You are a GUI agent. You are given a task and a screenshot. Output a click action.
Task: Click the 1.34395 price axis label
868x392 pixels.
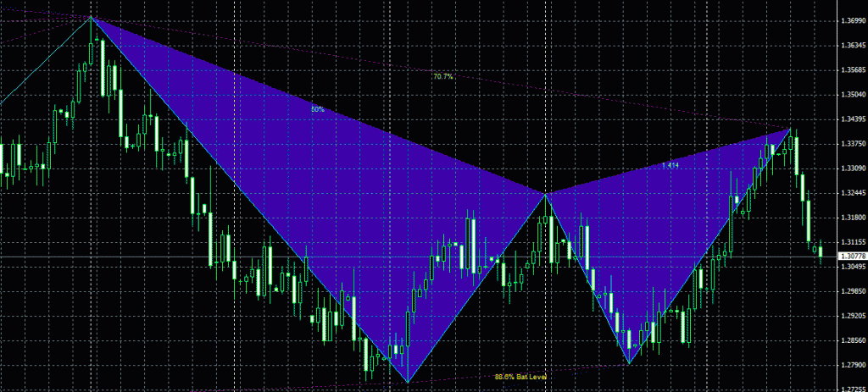(853, 119)
